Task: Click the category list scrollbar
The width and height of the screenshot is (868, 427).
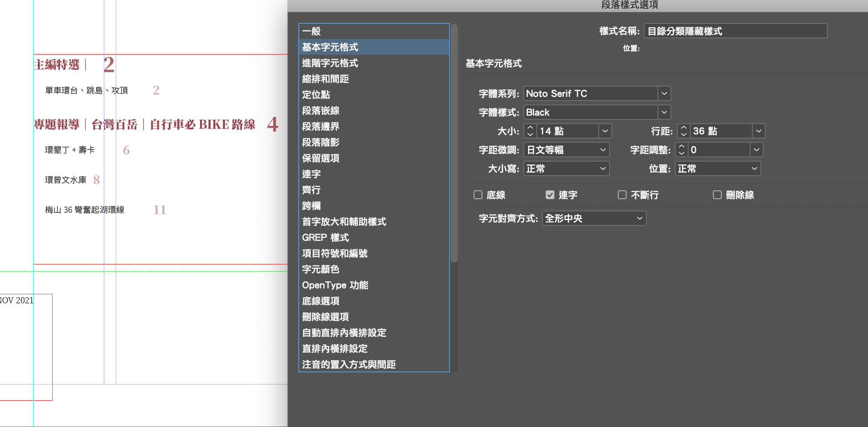Action: click(x=454, y=144)
